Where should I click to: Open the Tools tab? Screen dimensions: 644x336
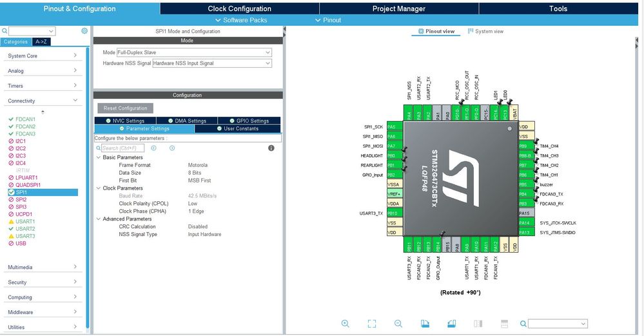click(558, 8)
